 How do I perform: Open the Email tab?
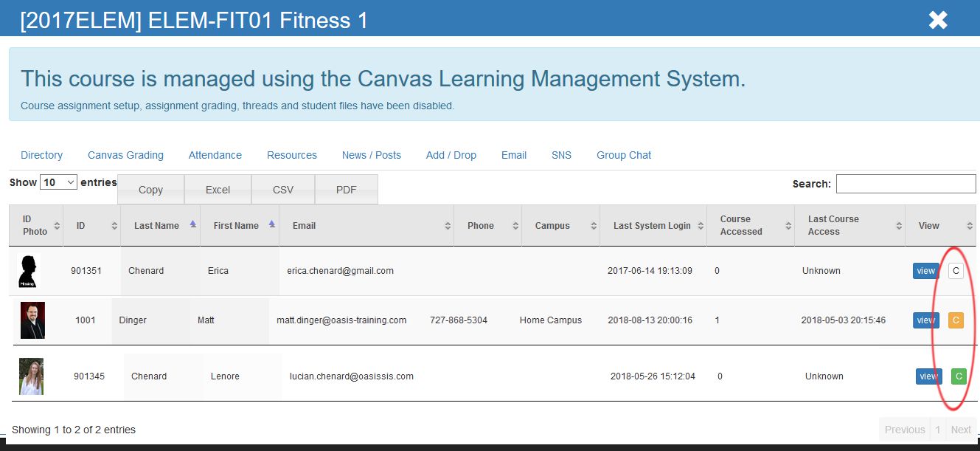click(x=514, y=155)
